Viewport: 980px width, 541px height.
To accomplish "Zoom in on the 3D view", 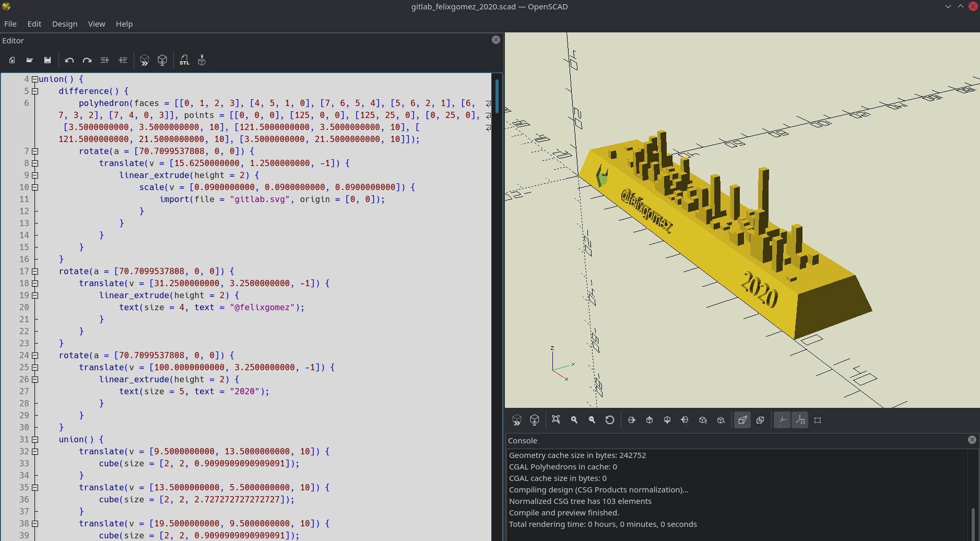I will pos(574,420).
